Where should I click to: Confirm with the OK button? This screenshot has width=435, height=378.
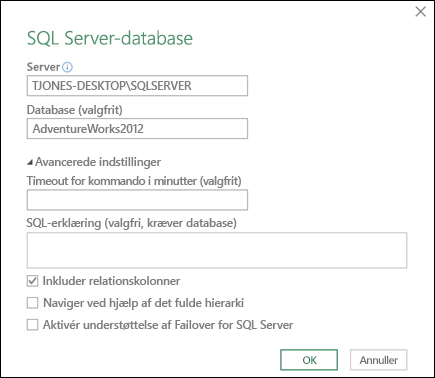tap(309, 360)
